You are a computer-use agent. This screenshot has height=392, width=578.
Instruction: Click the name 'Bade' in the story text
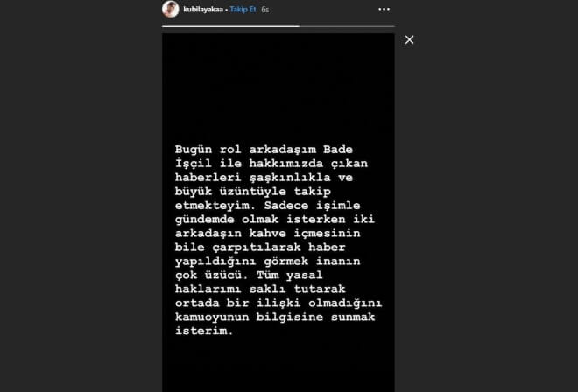[338, 150]
